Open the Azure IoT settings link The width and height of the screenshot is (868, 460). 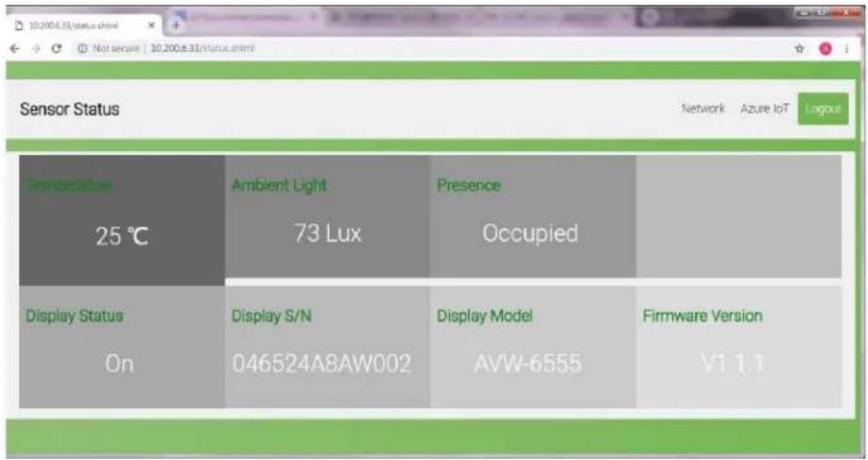(x=765, y=109)
